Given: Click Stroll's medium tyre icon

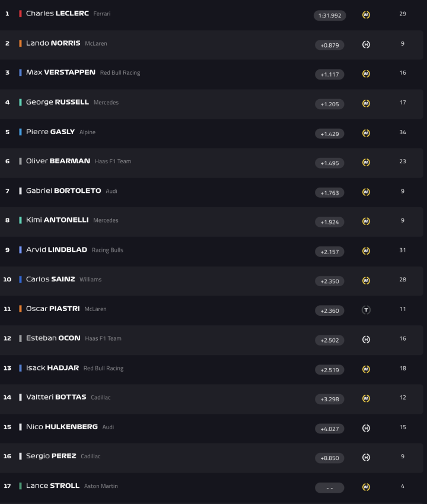Looking at the screenshot, I should click(x=366, y=487).
